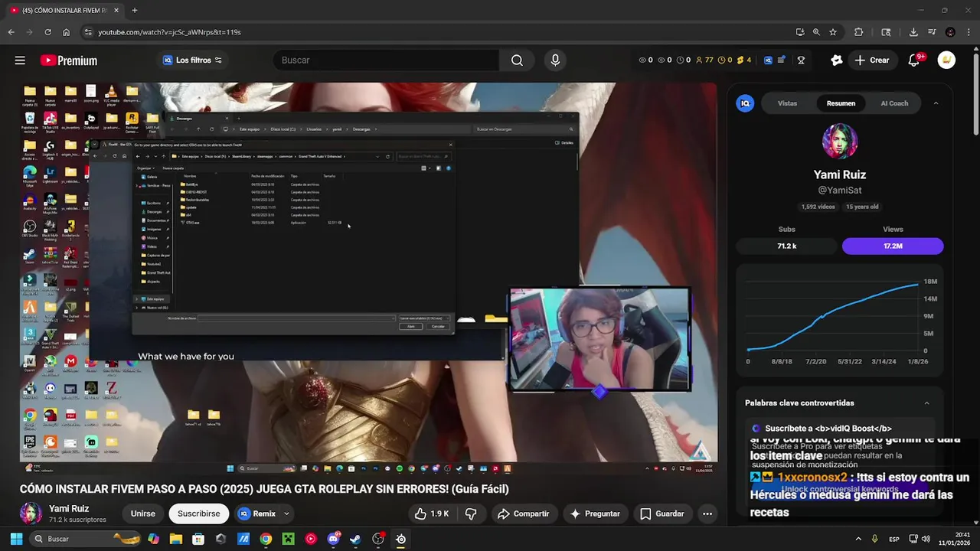Switch to the Vistas tab
Image resolution: width=980 pixels, height=551 pixels.
click(x=787, y=103)
